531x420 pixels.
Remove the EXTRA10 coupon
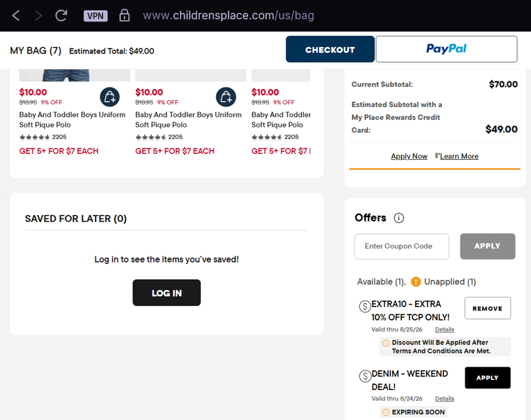487,308
